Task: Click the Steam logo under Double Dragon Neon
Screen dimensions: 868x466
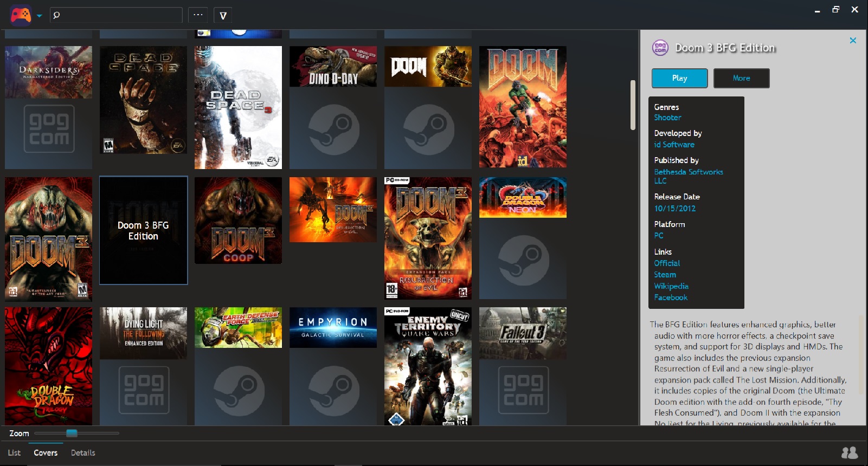Action: pos(524,260)
